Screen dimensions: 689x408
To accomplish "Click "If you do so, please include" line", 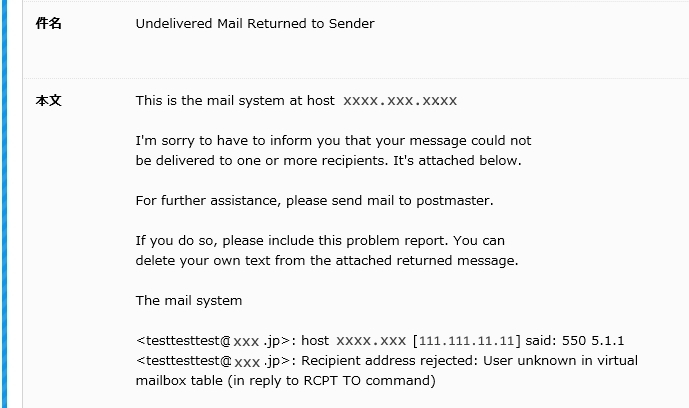I will click(320, 241).
